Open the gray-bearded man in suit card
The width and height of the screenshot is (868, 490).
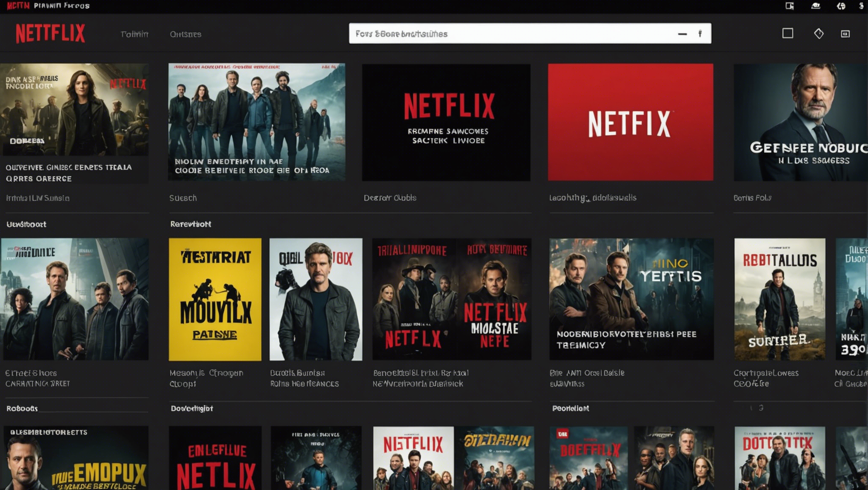point(800,122)
